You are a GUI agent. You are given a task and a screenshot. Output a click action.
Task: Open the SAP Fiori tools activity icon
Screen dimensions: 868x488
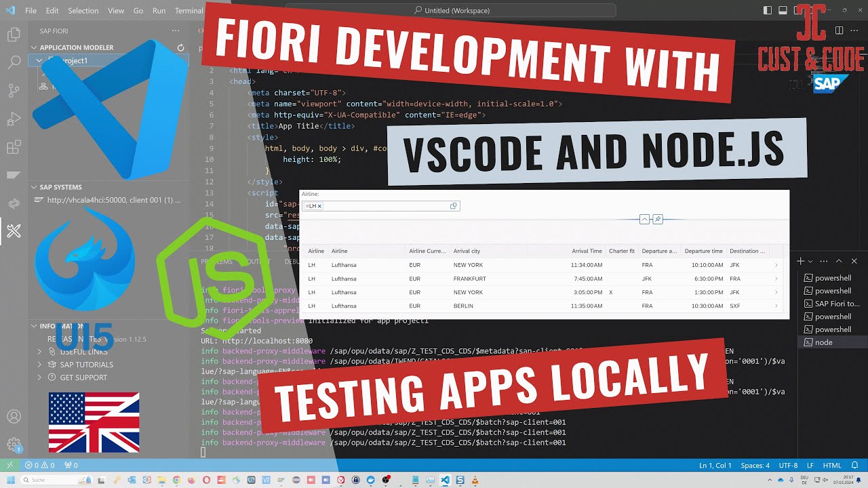point(14,231)
